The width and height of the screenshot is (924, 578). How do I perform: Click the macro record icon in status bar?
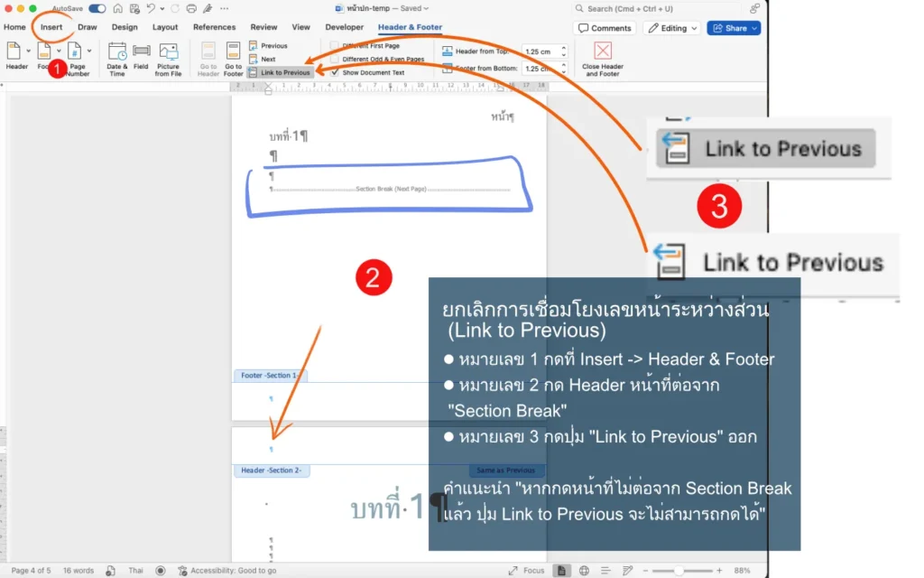point(161,571)
